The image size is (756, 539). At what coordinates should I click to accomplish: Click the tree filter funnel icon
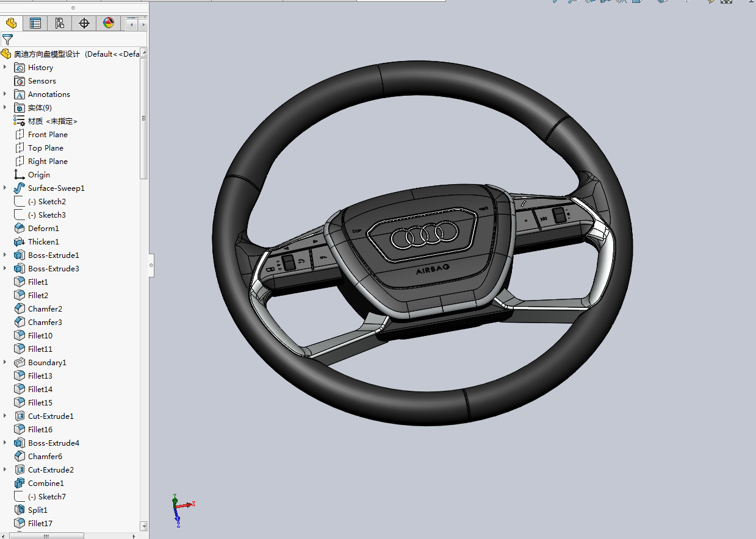pyautogui.click(x=7, y=40)
